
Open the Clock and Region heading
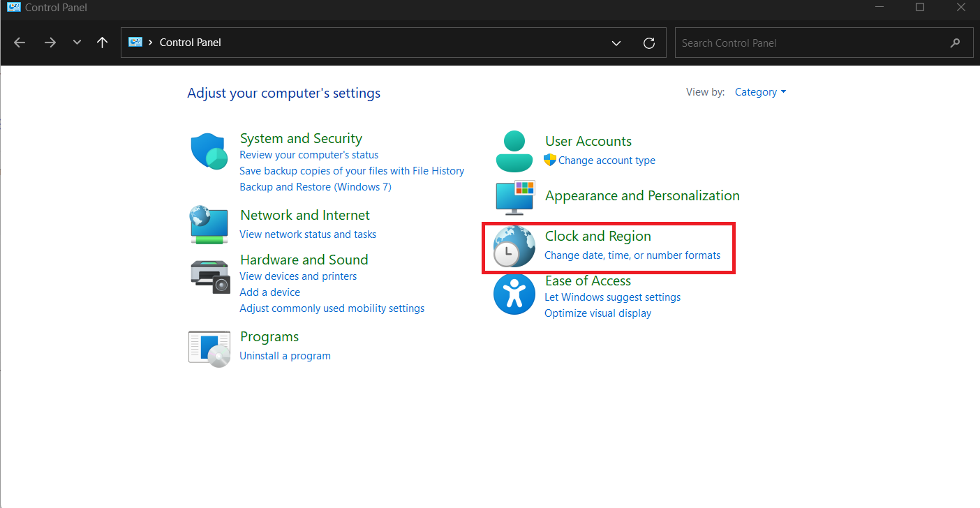tap(598, 236)
